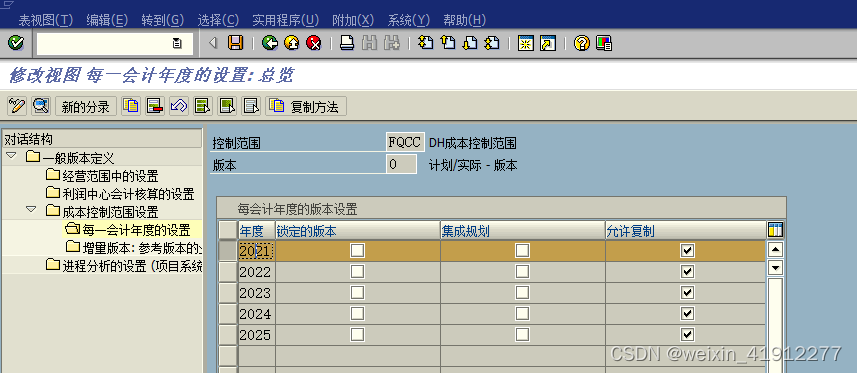Viewport: 857px width, 373px height.
Task: Select the row marker for year 2022
Action: (x=228, y=271)
